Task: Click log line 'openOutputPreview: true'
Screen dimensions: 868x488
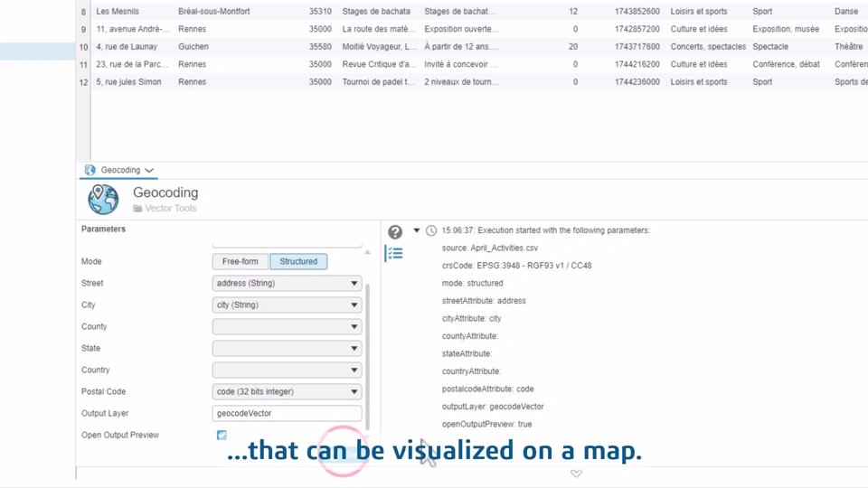Action: (486, 425)
